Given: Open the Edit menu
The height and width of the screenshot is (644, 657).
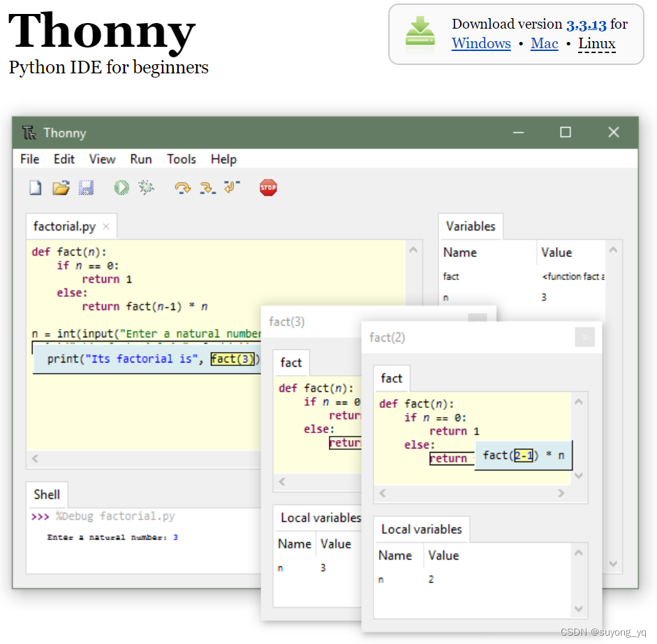Looking at the screenshot, I should (64, 159).
